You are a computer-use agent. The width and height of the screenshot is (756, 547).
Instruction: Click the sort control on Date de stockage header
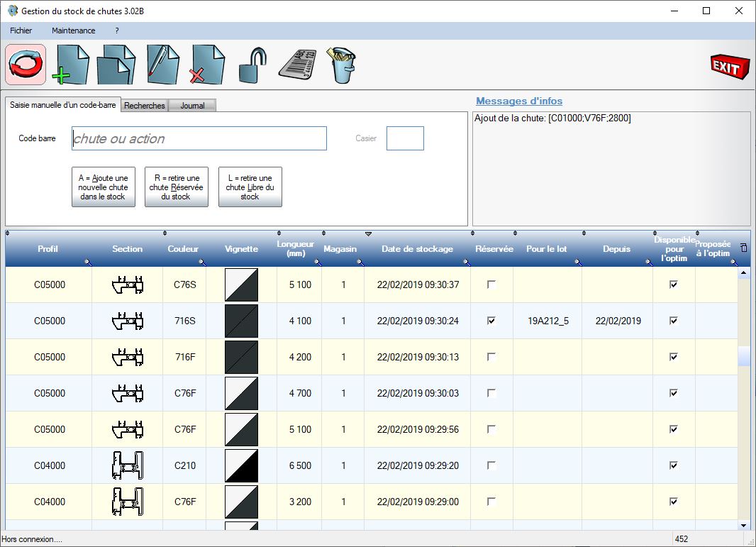[x=368, y=232]
